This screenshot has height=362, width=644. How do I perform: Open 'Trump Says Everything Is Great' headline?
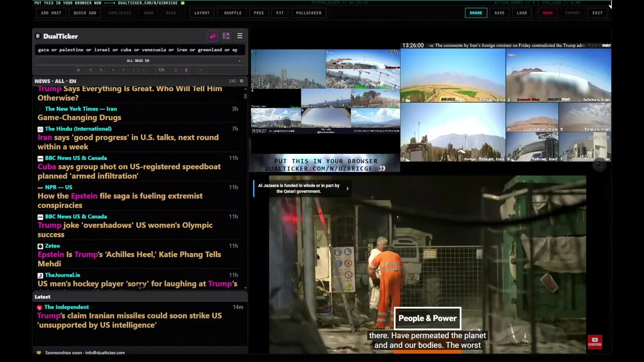click(x=129, y=93)
